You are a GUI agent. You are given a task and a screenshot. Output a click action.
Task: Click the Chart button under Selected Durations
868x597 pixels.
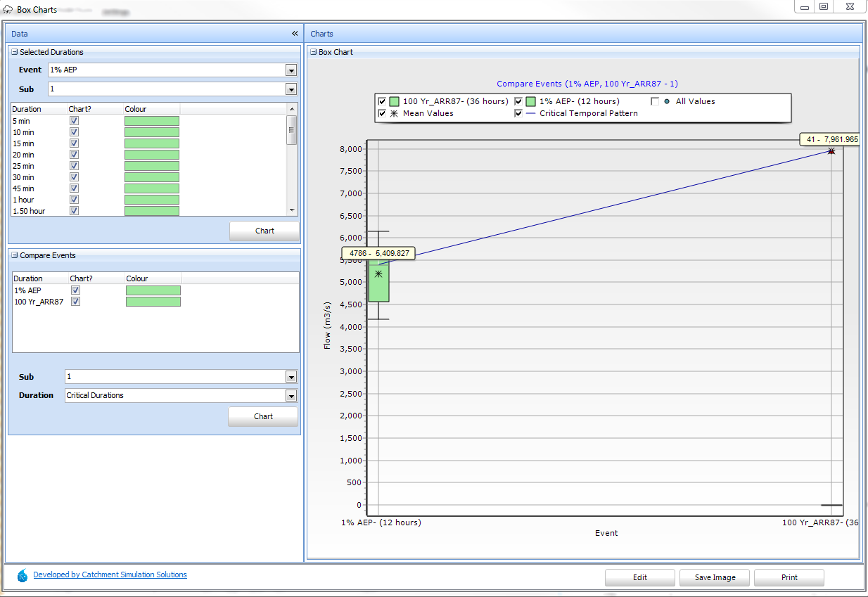pos(264,231)
